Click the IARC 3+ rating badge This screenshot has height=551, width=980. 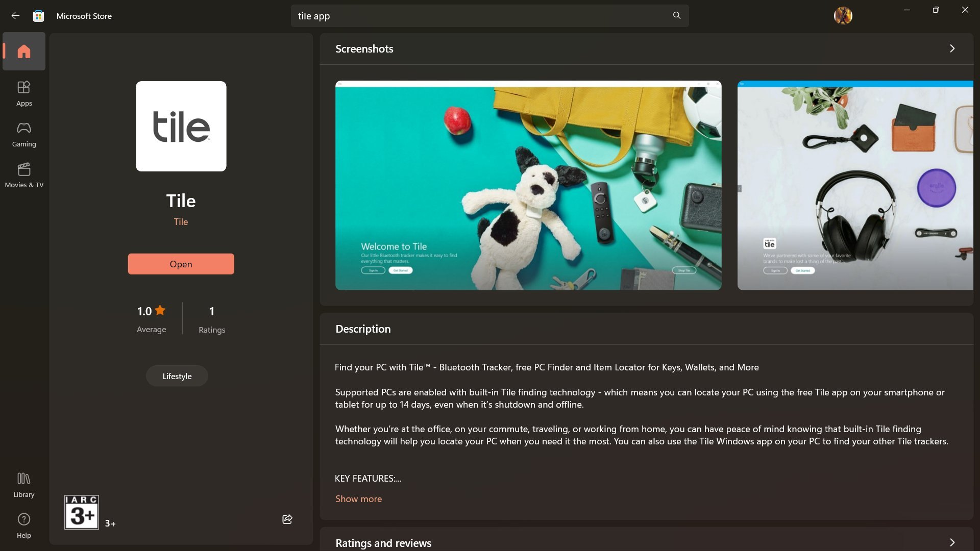tap(82, 512)
